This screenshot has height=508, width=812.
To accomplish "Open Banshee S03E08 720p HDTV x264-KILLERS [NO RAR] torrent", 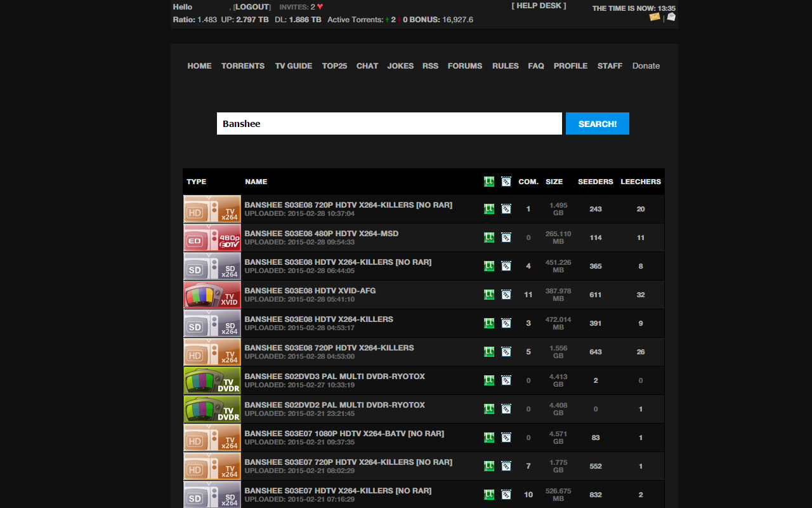I will tap(348, 205).
